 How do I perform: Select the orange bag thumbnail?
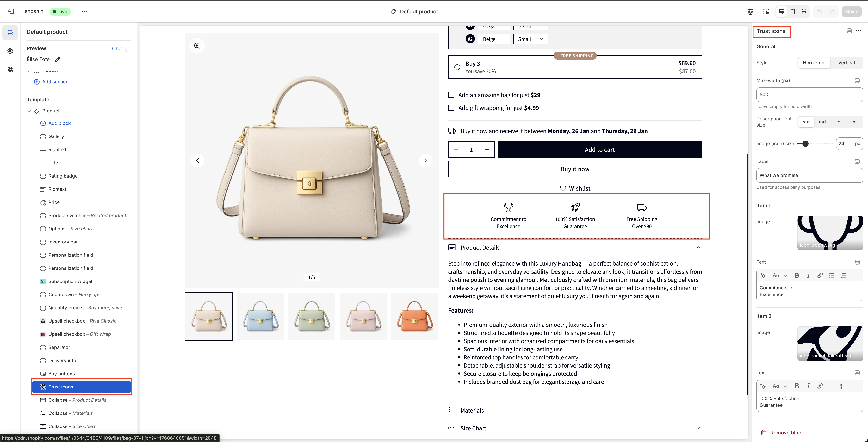pyautogui.click(x=414, y=316)
